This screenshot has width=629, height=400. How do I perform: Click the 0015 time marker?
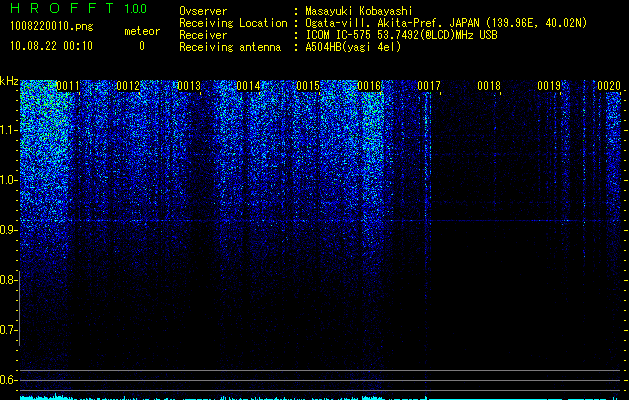click(308, 86)
